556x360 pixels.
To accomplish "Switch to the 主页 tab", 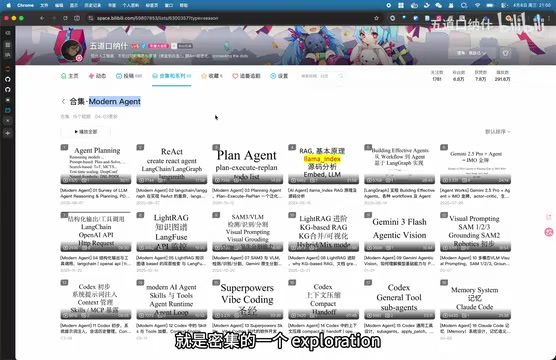I will [x=70, y=76].
